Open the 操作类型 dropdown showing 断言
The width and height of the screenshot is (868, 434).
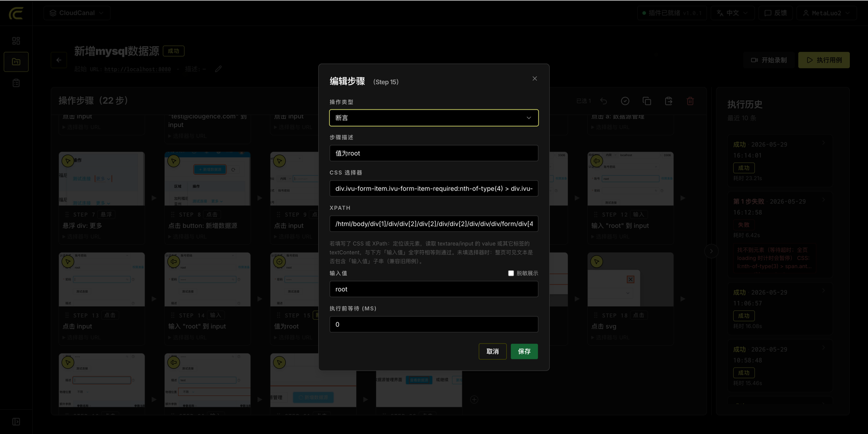434,118
